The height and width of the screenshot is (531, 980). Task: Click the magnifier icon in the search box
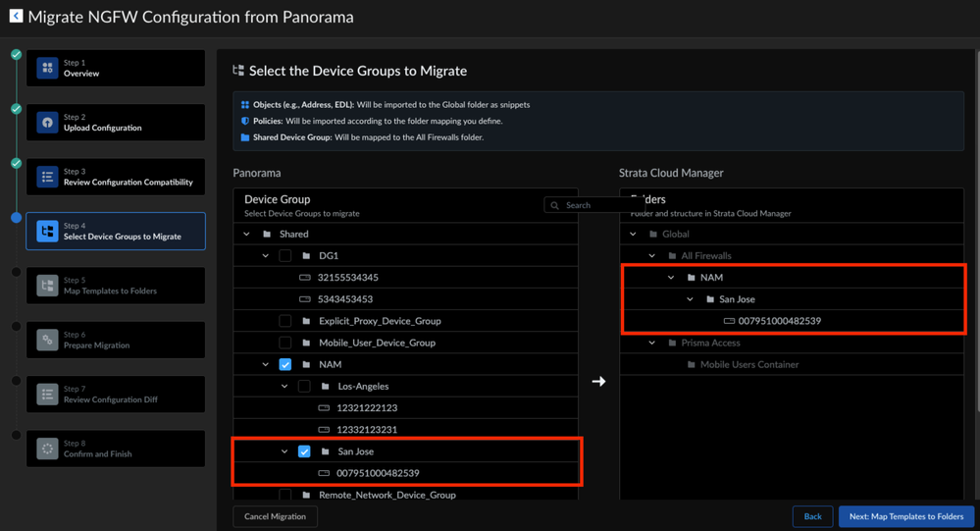[x=554, y=205]
